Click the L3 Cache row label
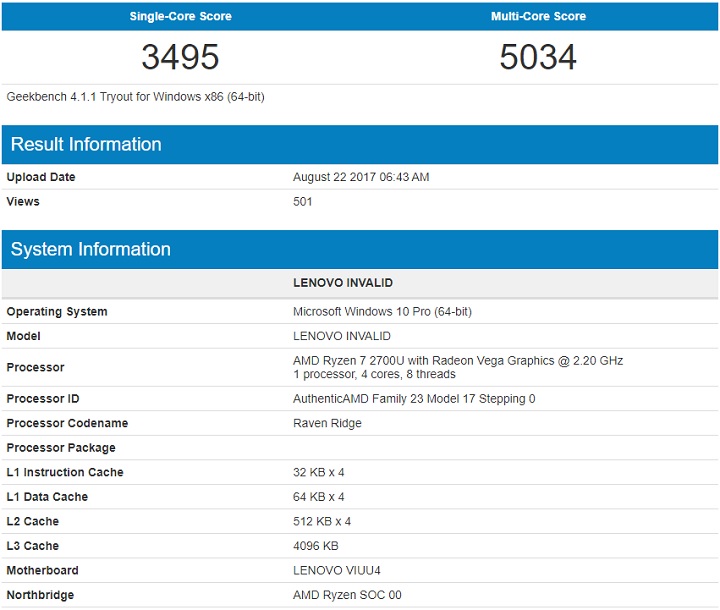The image size is (720, 610). [x=33, y=546]
